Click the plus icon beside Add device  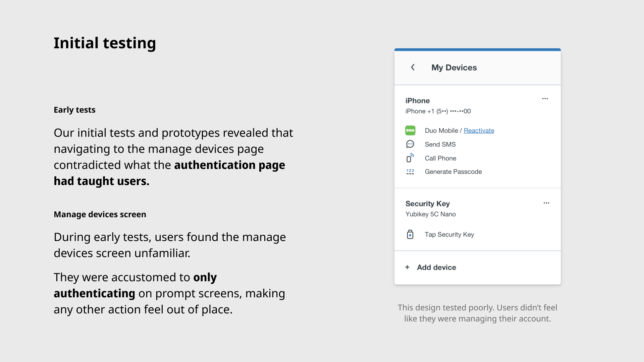[407, 267]
